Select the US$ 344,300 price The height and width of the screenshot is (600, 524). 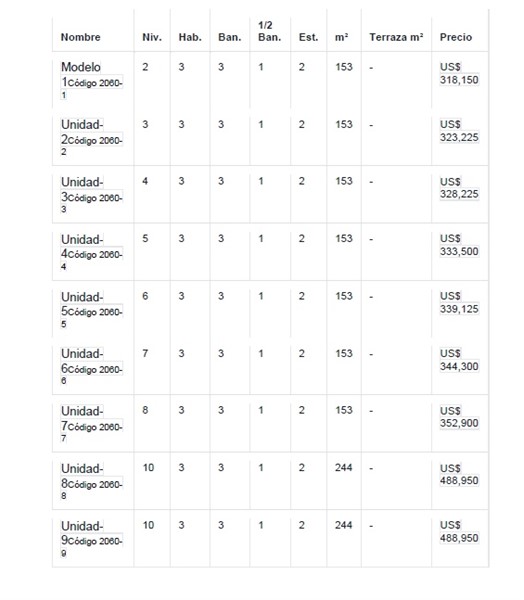(459, 360)
